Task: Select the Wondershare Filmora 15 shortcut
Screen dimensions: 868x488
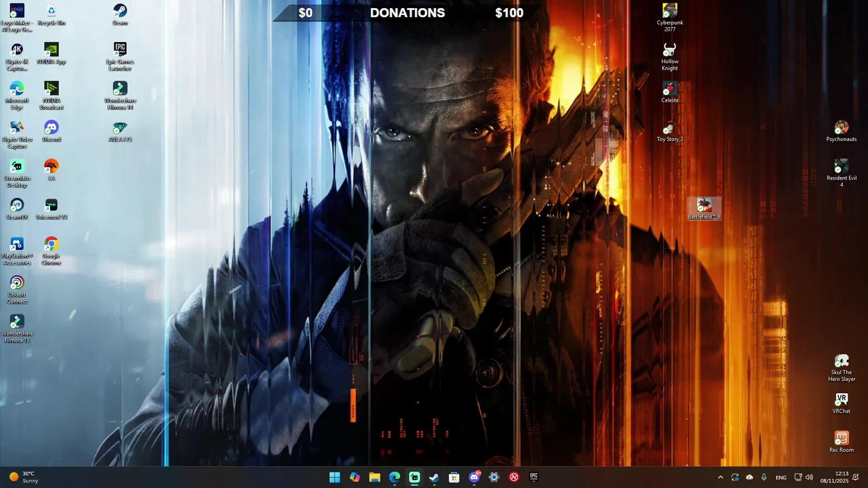Action: tap(17, 327)
